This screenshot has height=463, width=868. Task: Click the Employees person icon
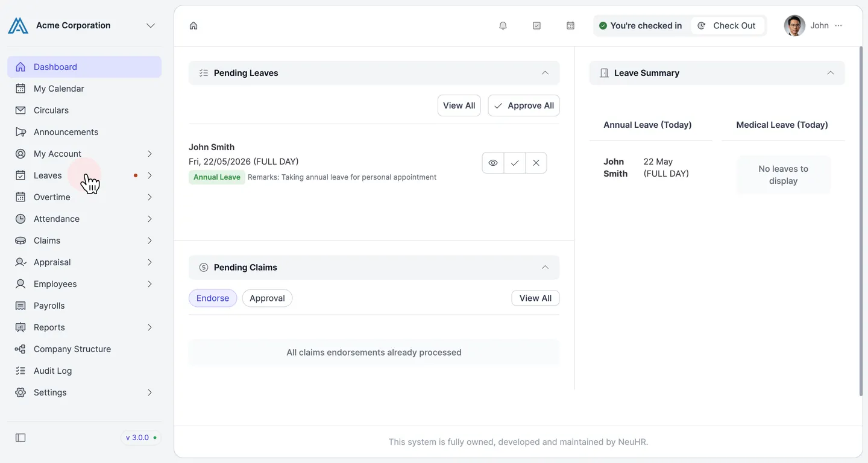[20, 284]
